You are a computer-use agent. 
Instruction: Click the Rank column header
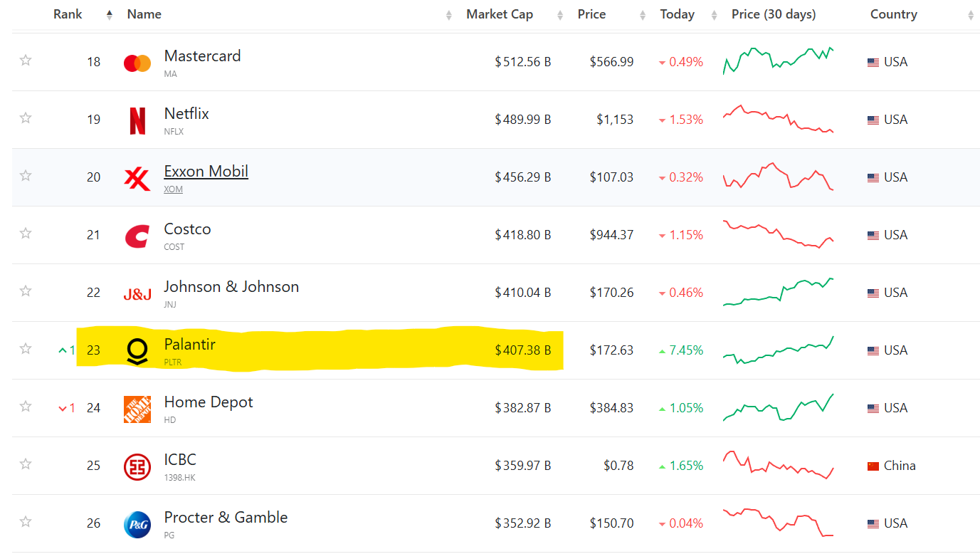tap(68, 14)
